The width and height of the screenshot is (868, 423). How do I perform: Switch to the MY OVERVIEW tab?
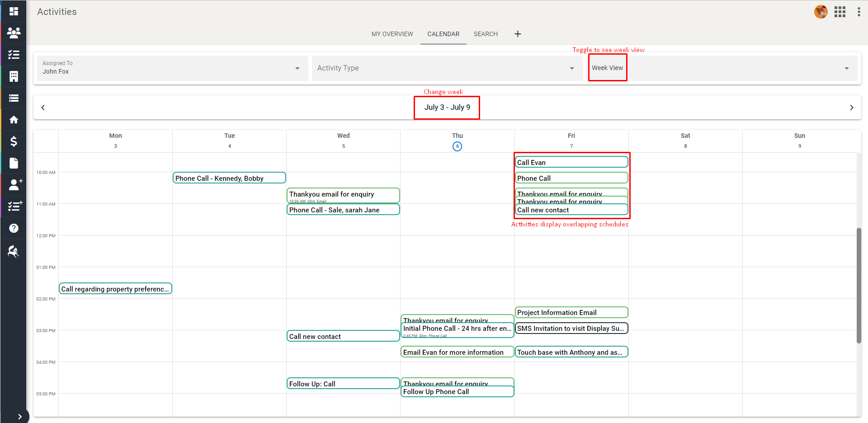(x=392, y=34)
